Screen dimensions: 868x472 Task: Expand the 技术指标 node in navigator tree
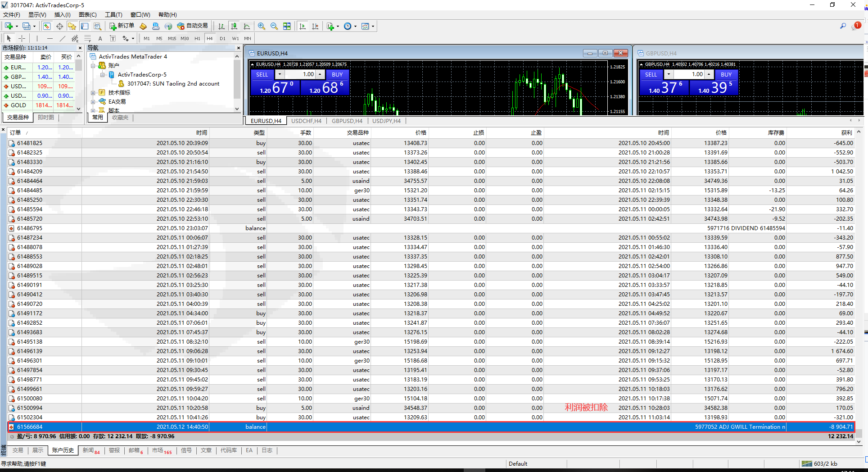coord(93,93)
